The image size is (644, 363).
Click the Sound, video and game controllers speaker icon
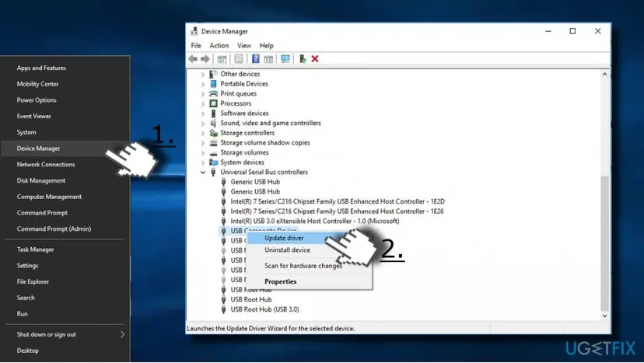[213, 123]
